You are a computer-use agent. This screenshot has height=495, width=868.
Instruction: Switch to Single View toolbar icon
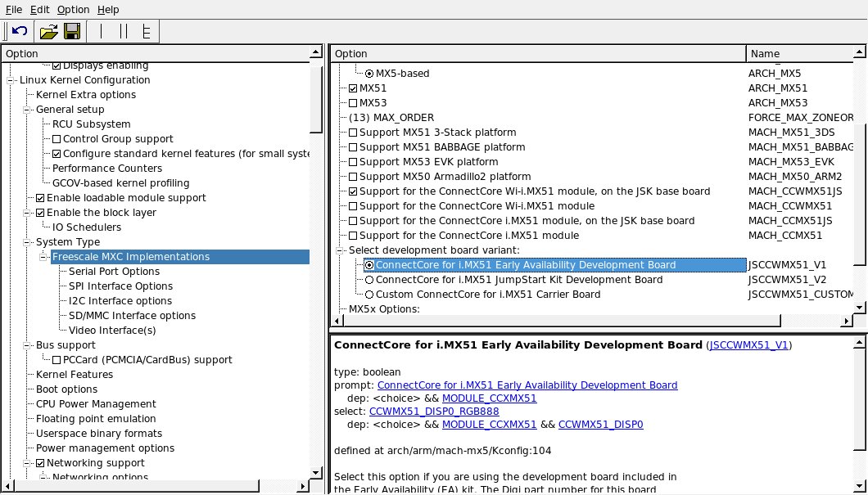[102, 31]
